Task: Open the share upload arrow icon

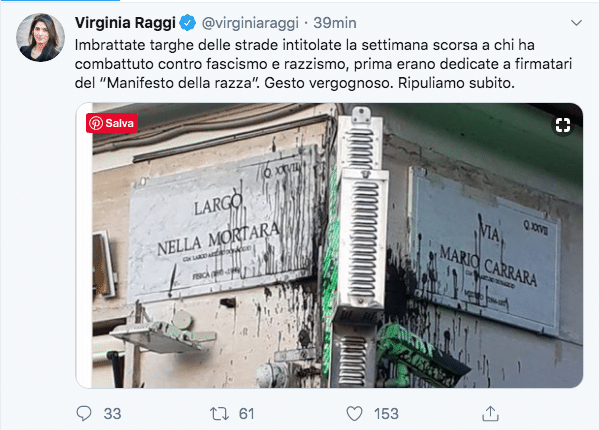Action: 490,414
